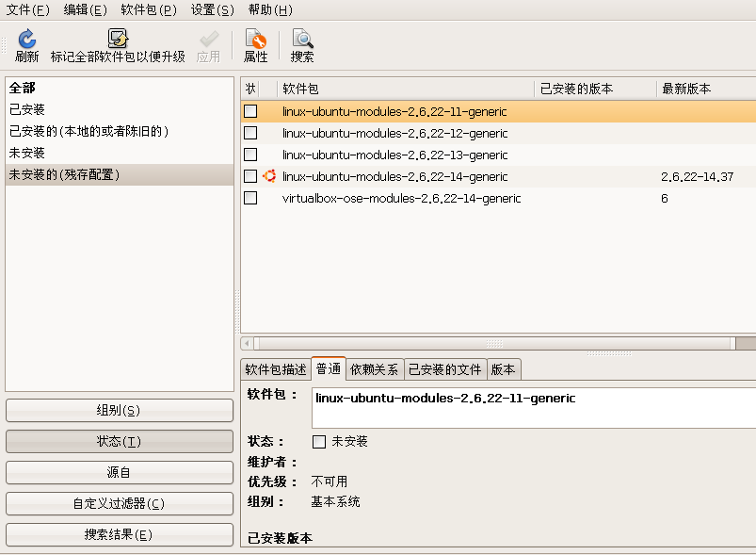
Task: Open the 设置(S) menu
Action: [213, 9]
